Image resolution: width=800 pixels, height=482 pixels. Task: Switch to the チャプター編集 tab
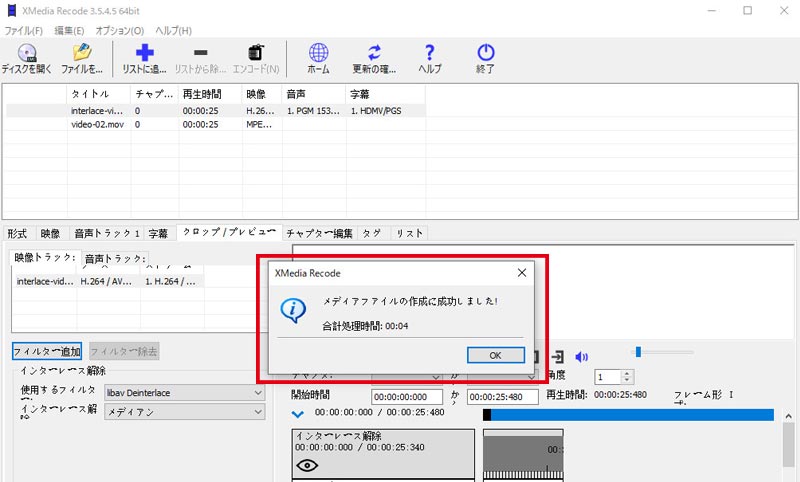pyautogui.click(x=319, y=234)
